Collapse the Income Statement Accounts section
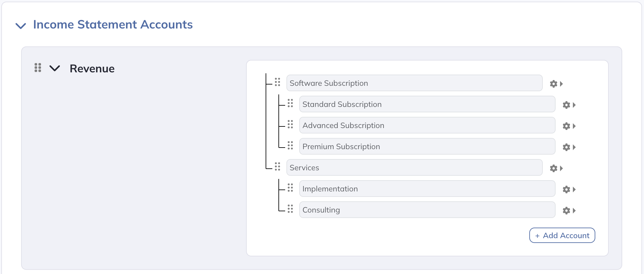This screenshot has height=274, width=644. pos(21,26)
